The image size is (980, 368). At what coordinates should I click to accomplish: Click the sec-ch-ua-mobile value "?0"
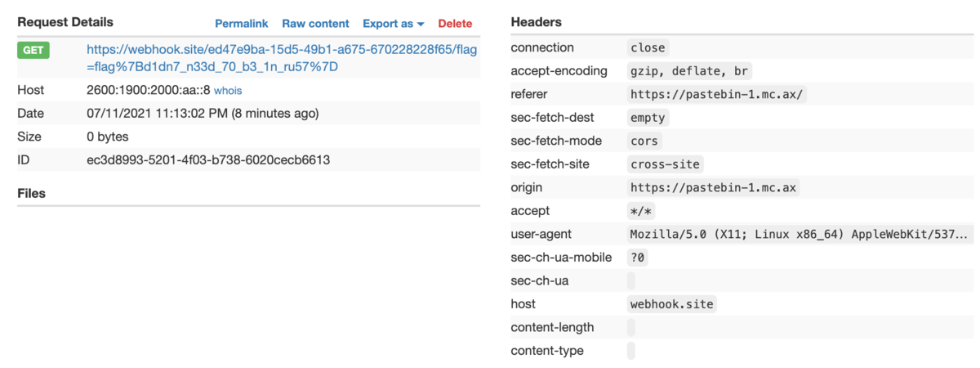[637, 258]
